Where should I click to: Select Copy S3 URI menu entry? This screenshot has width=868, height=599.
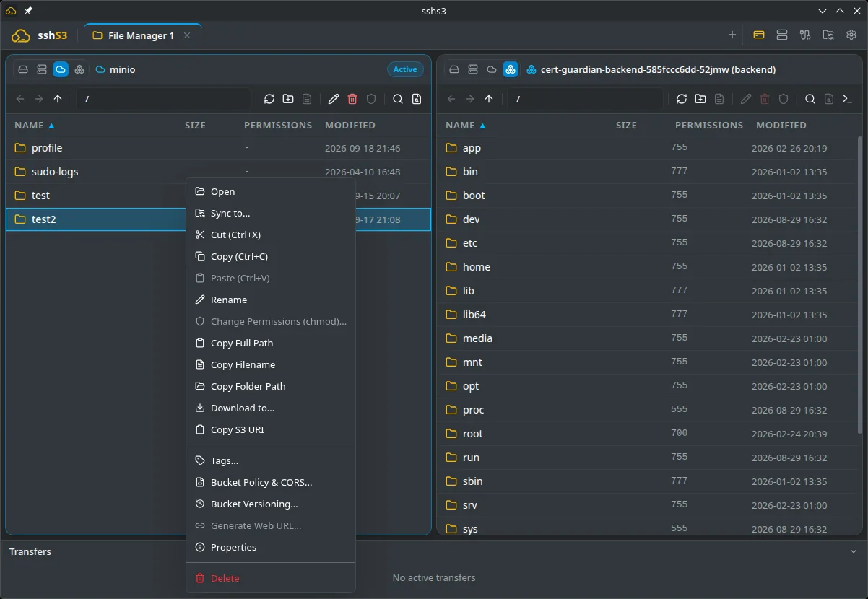(x=271, y=429)
